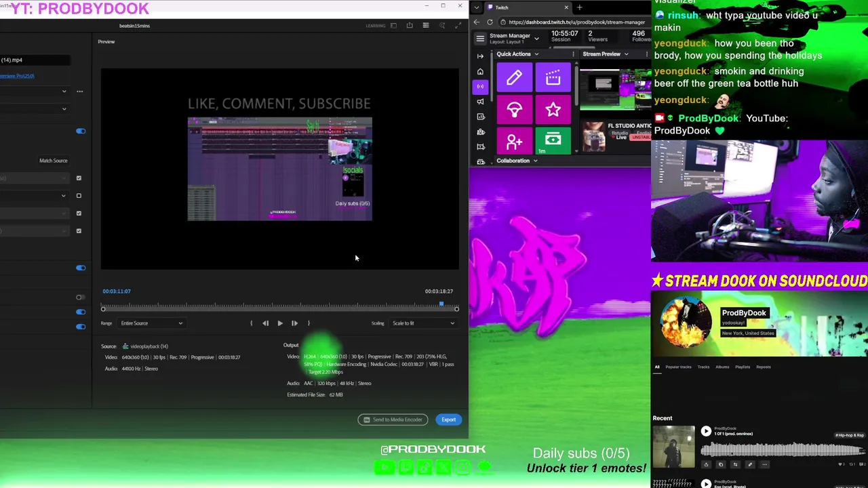Viewport: 868px width, 488px height.
Task: Open workspace layout icon in Premiere header
Action: point(393,26)
